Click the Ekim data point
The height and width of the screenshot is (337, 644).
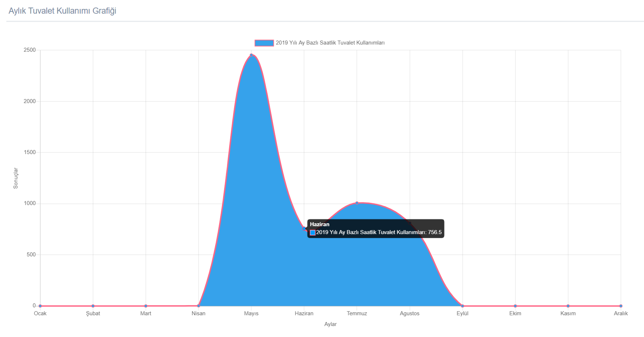pos(515,306)
